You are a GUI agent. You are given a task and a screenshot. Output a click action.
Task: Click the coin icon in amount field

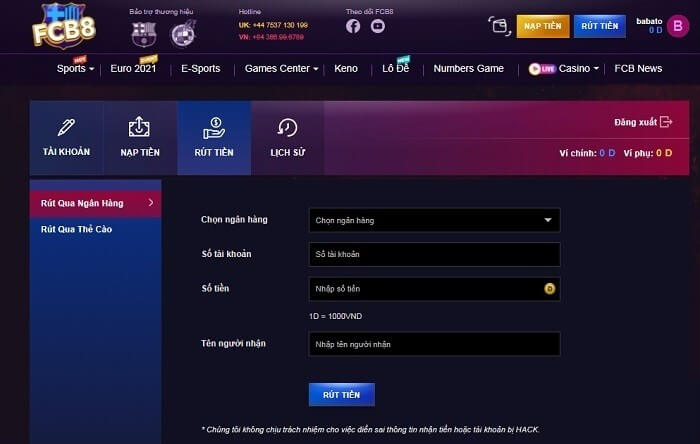[550, 289]
